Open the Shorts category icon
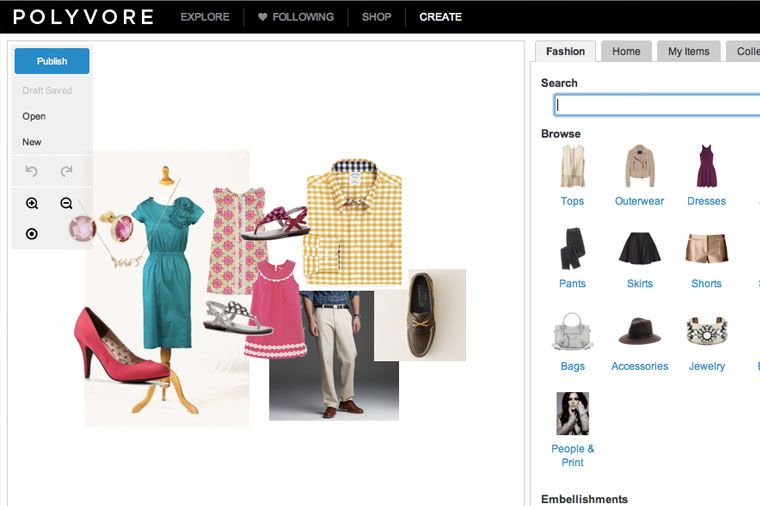This screenshot has width=760, height=506. point(706,248)
